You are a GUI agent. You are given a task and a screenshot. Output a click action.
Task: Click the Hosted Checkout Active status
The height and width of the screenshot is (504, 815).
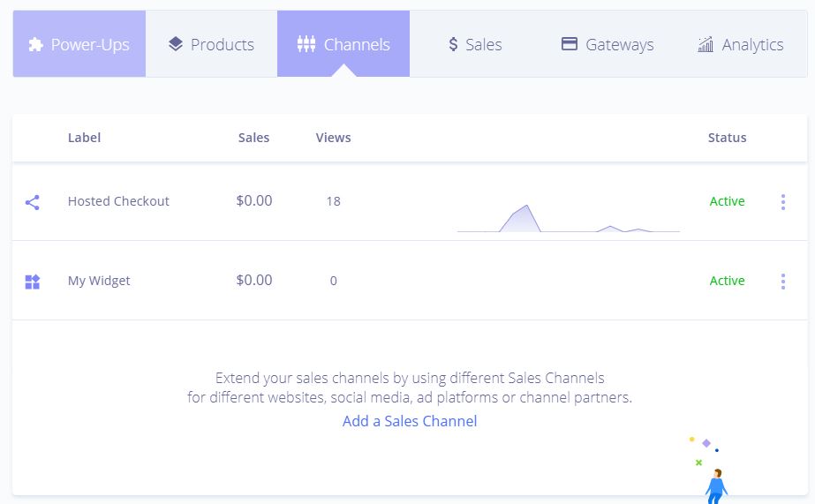coord(728,201)
